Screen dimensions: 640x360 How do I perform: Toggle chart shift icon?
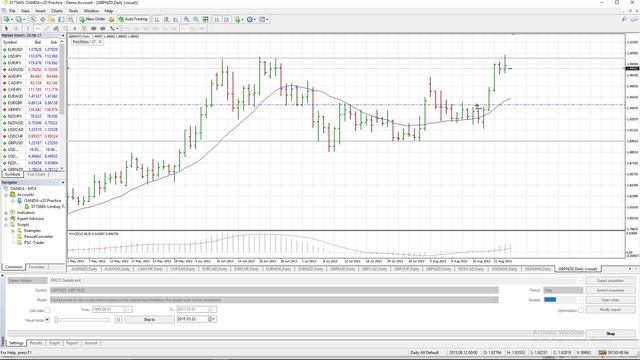[227, 19]
